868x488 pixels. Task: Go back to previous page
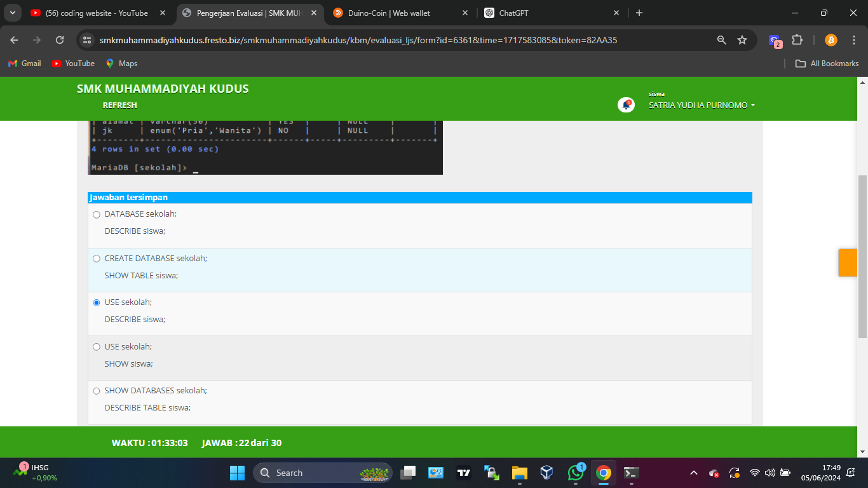point(14,40)
